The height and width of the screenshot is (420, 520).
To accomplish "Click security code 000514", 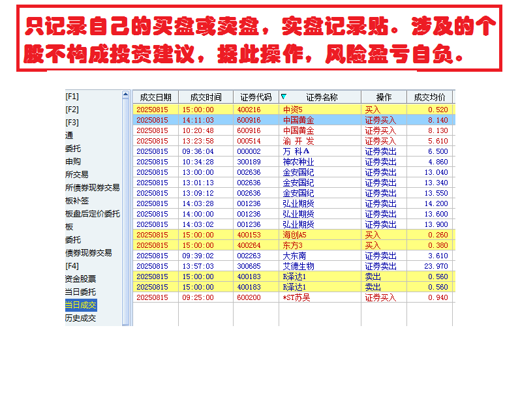I will pyautogui.click(x=249, y=141).
